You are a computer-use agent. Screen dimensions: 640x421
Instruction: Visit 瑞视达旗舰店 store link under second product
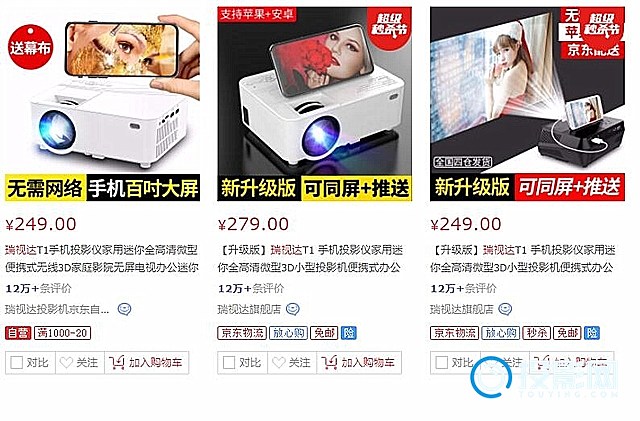249,309
